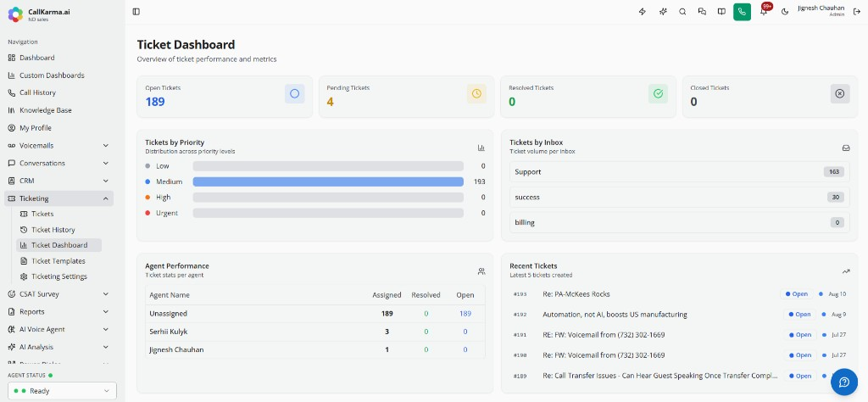Click the CallKarma.ai logo
Viewport: 868px width, 402px height.
click(x=15, y=14)
